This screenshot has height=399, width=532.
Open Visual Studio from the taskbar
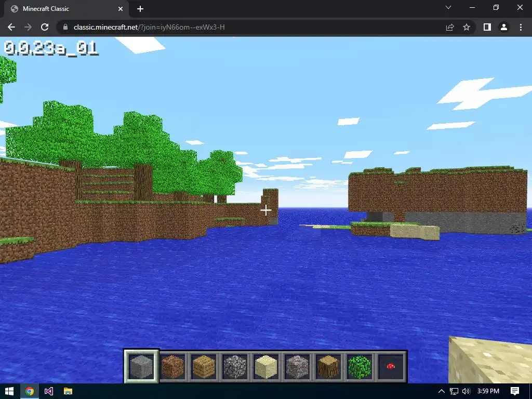[x=48, y=391]
